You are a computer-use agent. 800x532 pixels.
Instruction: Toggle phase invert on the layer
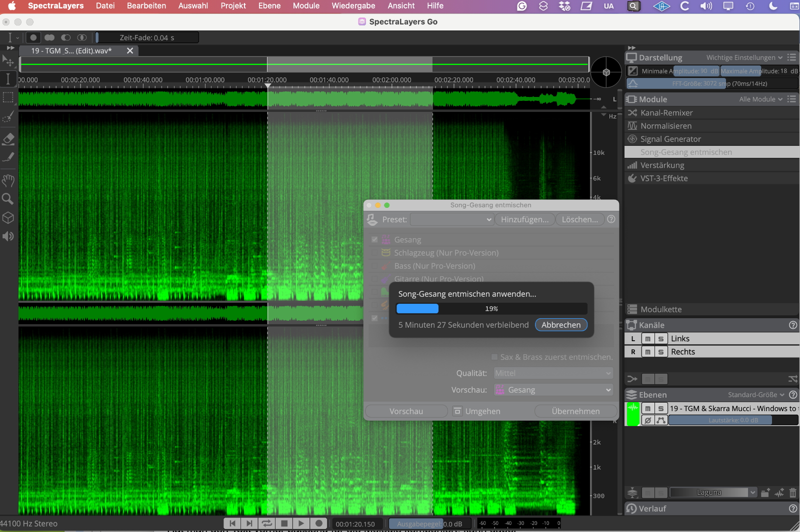647,420
